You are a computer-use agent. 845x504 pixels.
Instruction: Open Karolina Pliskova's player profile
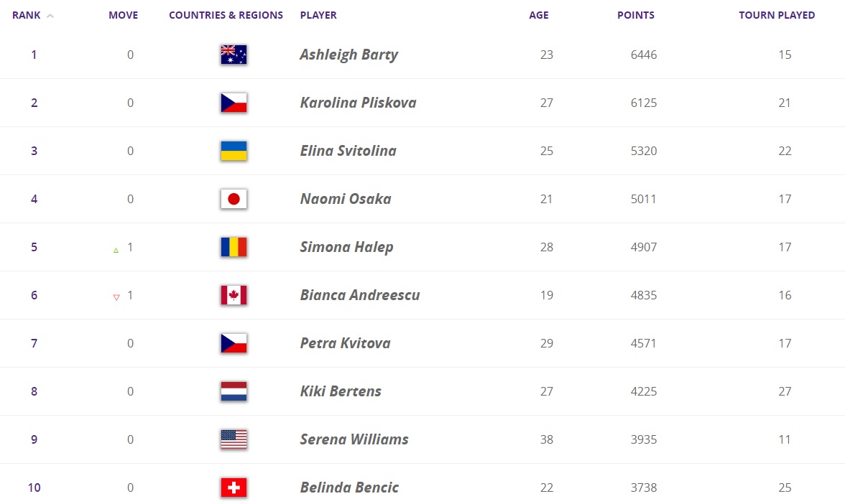pyautogui.click(x=358, y=103)
